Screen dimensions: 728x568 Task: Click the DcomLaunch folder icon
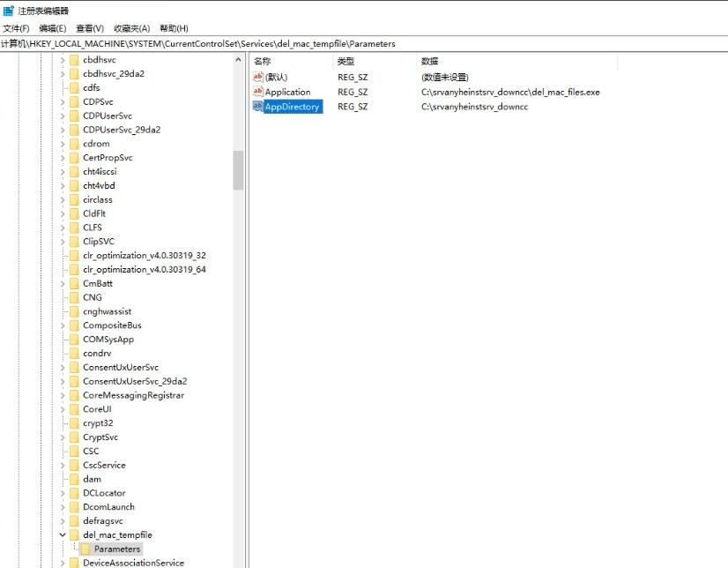click(74, 507)
